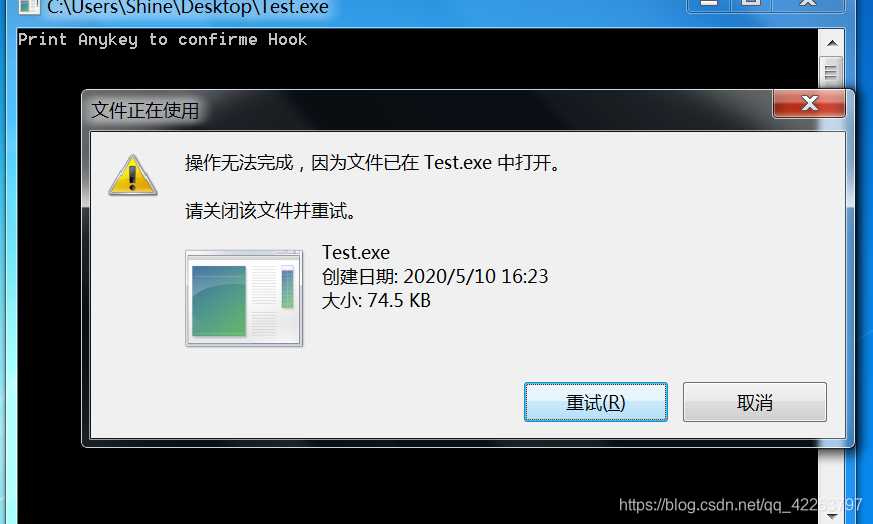Click the console scrollbar grip thumb
873x524 pixels.
click(831, 71)
